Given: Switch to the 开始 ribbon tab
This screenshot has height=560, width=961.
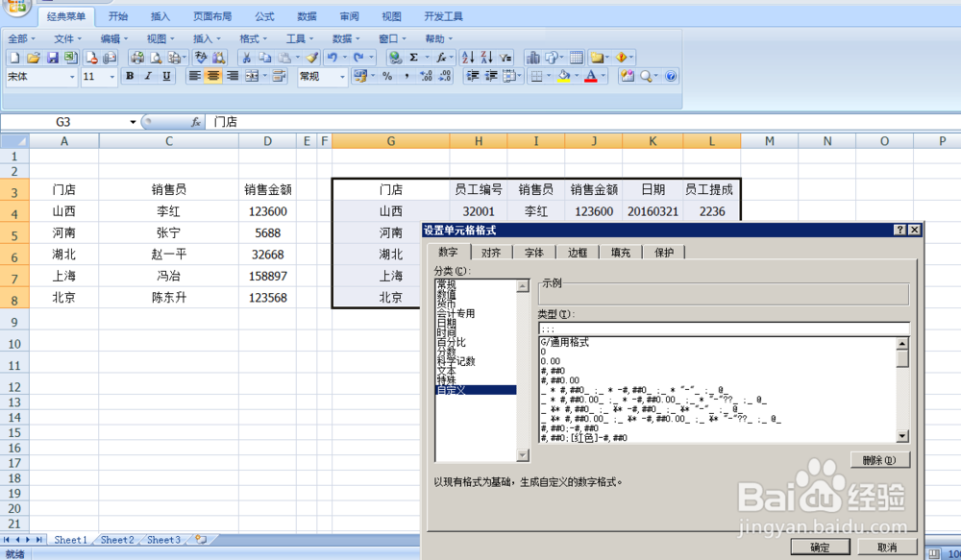Looking at the screenshot, I should click(117, 16).
